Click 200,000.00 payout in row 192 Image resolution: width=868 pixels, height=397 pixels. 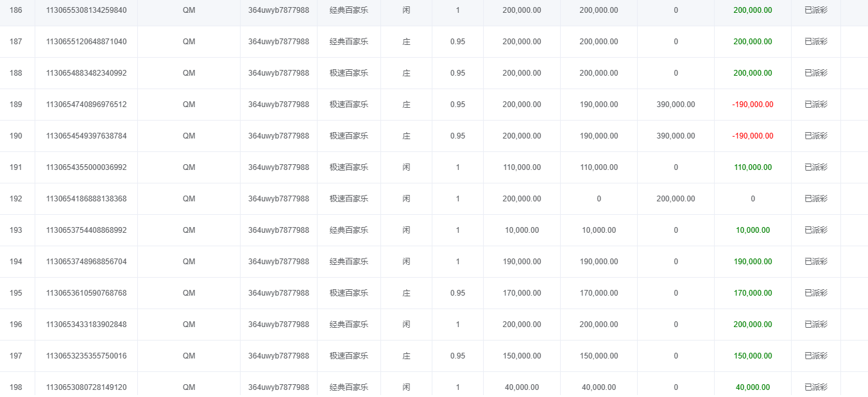point(676,199)
